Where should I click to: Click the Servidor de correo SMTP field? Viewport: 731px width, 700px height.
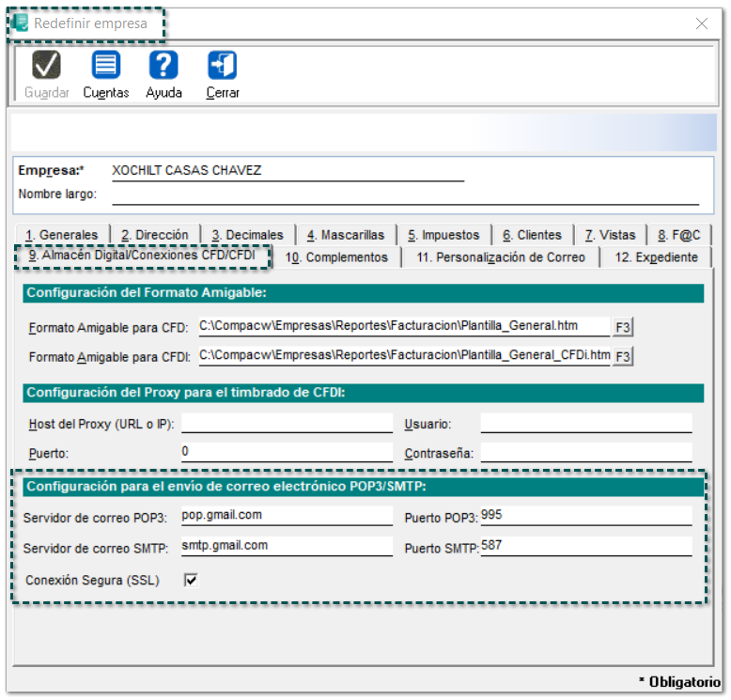287,546
